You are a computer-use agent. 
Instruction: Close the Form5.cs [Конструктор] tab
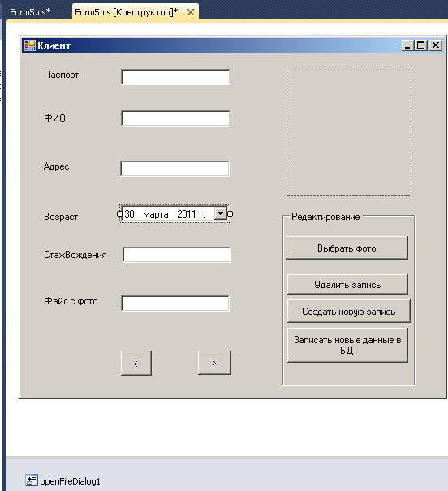click(x=191, y=12)
